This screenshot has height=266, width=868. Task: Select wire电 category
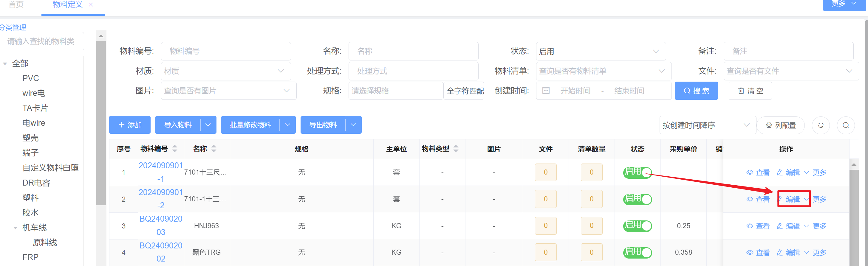pos(34,93)
